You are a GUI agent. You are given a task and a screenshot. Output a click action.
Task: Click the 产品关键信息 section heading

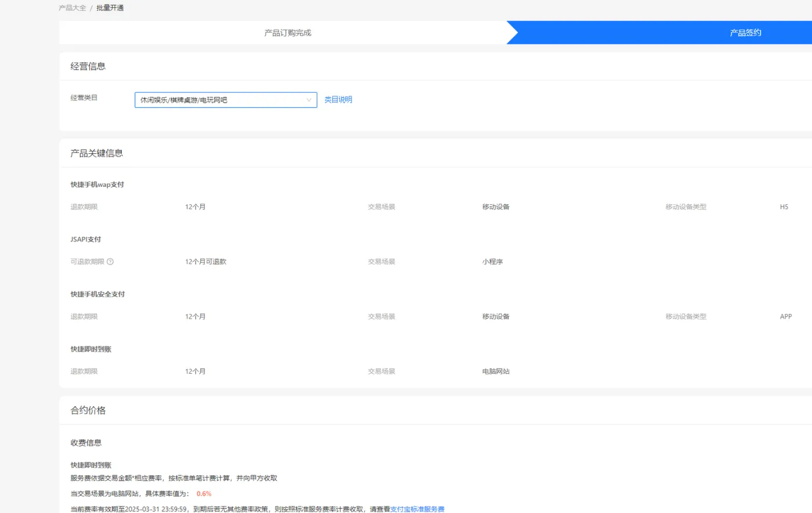(x=97, y=153)
